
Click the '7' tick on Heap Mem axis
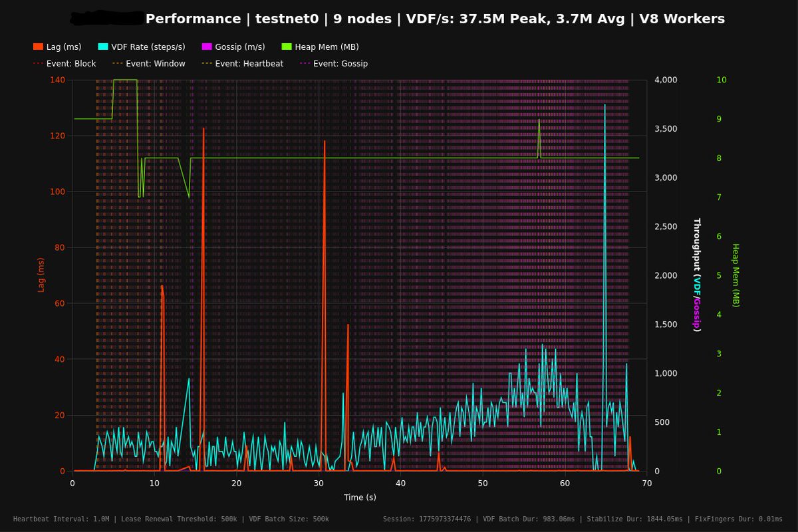(718, 197)
